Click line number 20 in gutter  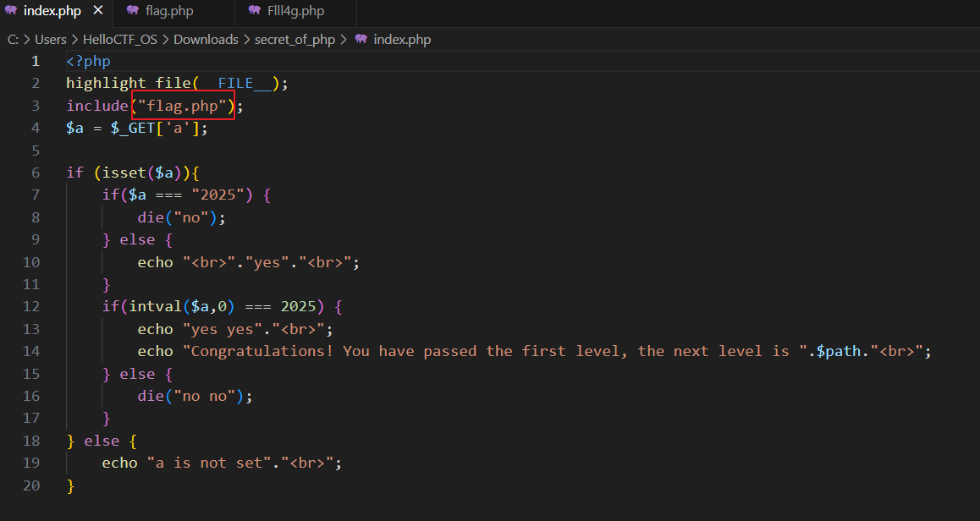pos(31,485)
